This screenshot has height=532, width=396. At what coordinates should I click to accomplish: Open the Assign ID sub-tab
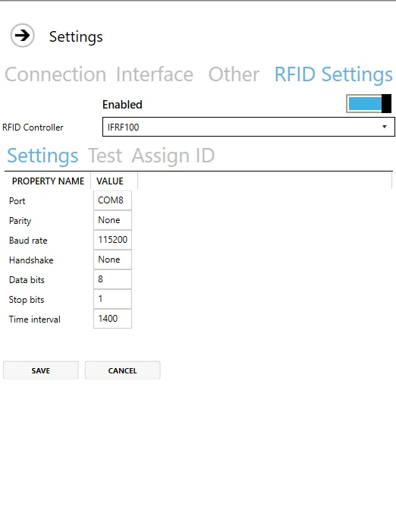coord(173,156)
